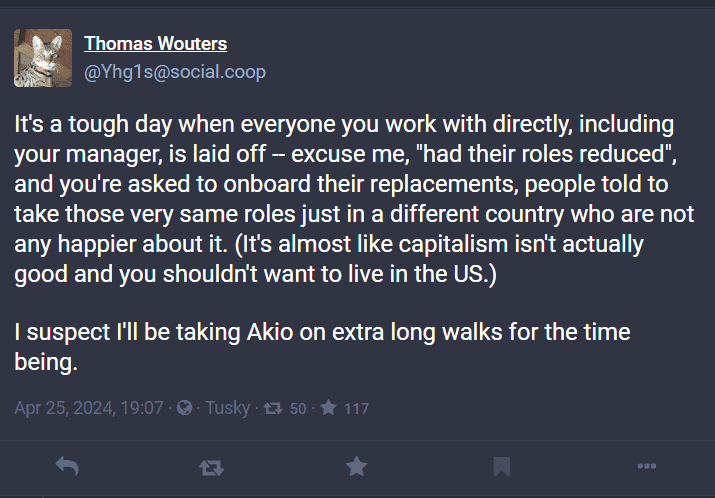View the 117 favourites count
The width and height of the screenshot is (715, 498).
(x=357, y=409)
